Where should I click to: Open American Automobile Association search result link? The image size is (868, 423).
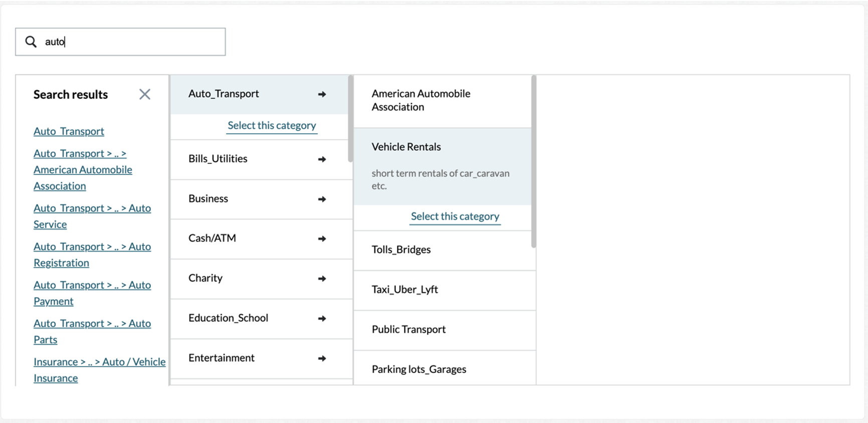pos(83,170)
